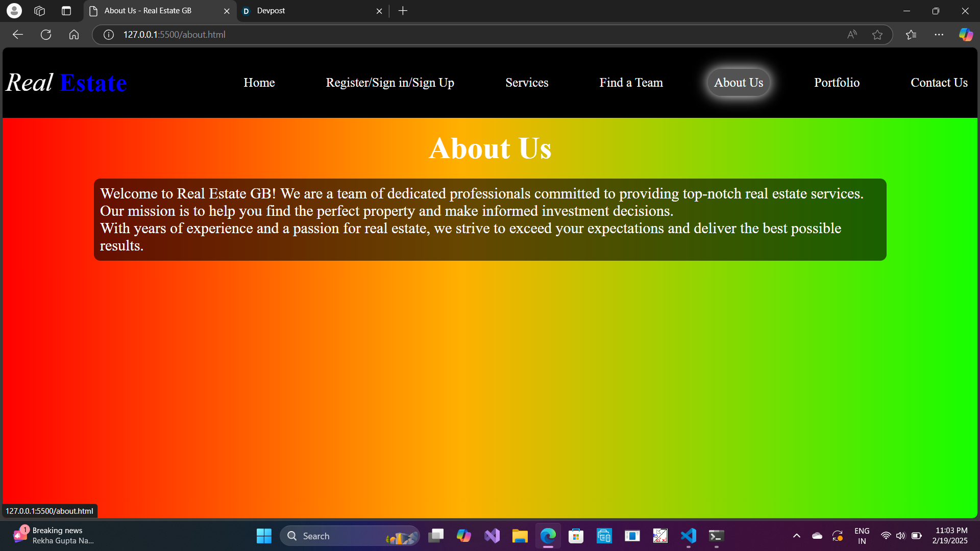Screen dimensions: 980x551
Task: Add page to favorites star icon
Action: (x=877, y=35)
